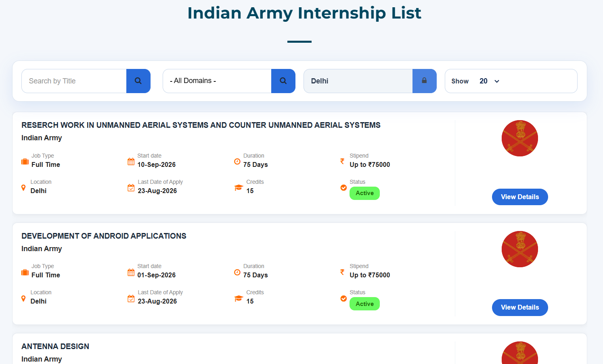The width and height of the screenshot is (603, 364).
Task: Click Start date calendar icon for 01-Sep-2026
Action: click(x=131, y=272)
